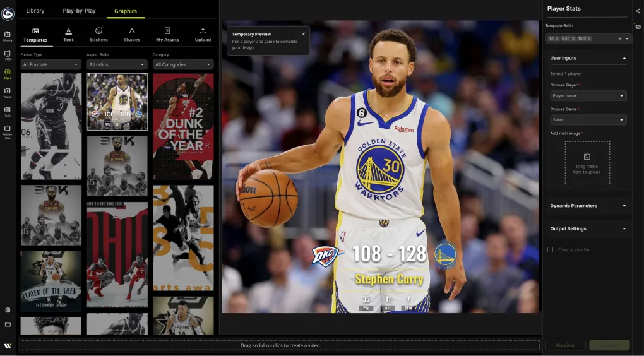Open the Format Type dropdown
This screenshot has width=644, height=356.
click(x=51, y=64)
